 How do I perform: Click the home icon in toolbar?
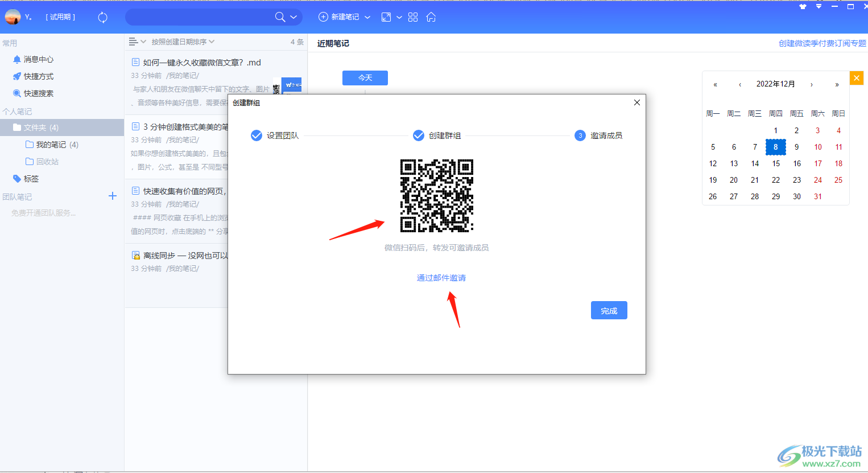[431, 17]
